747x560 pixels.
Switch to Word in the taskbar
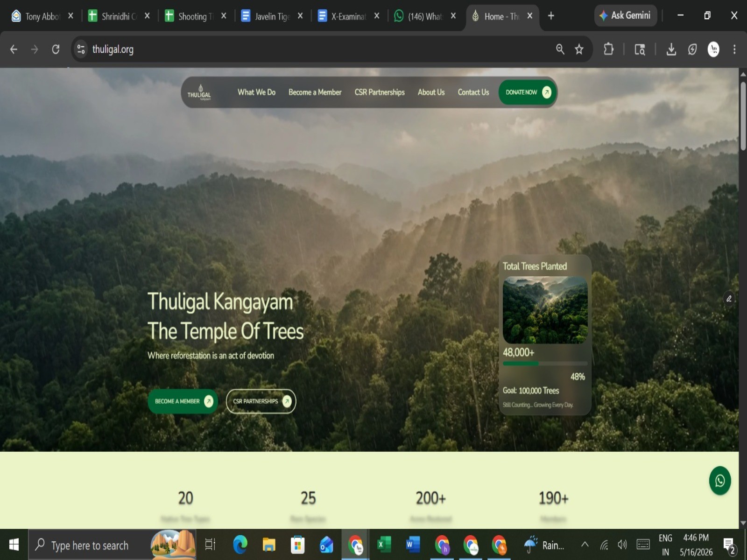point(413,545)
